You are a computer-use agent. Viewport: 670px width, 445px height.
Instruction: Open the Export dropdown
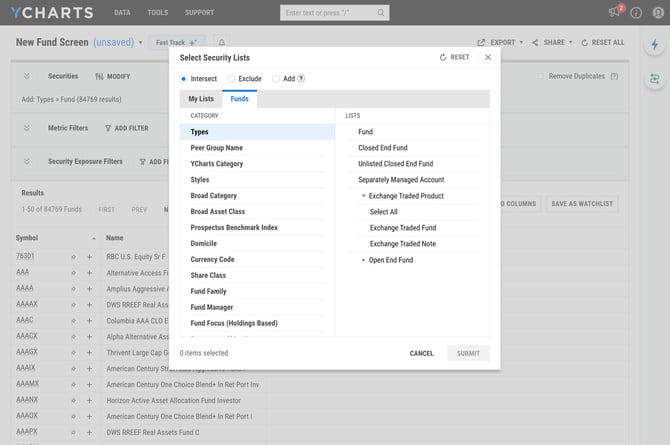click(500, 42)
